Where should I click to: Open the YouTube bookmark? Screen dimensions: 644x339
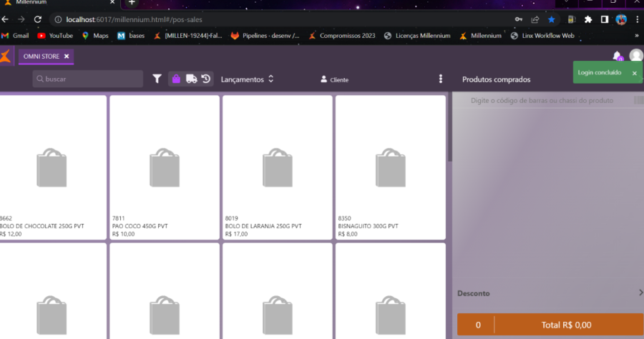tap(55, 36)
